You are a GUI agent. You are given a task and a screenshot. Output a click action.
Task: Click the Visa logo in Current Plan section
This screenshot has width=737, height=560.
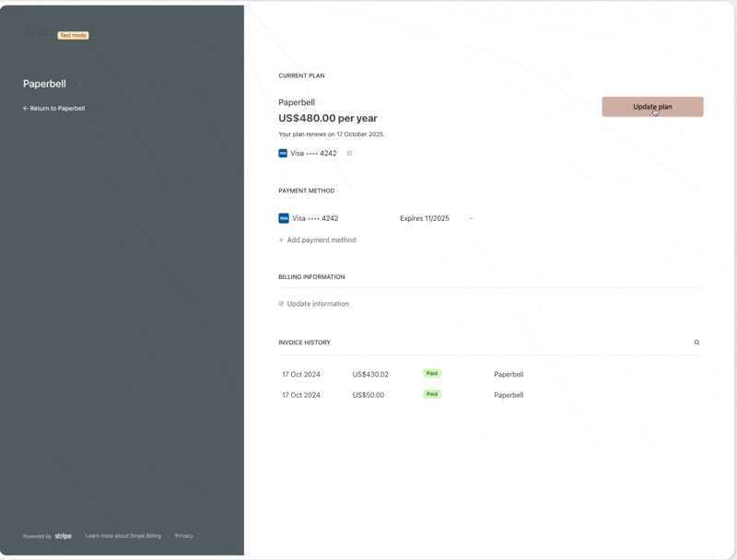tap(283, 154)
